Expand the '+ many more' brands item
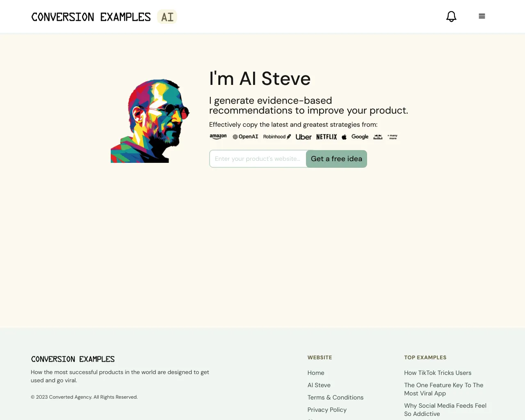Image resolution: width=525 pixels, height=420 pixels. click(x=392, y=137)
